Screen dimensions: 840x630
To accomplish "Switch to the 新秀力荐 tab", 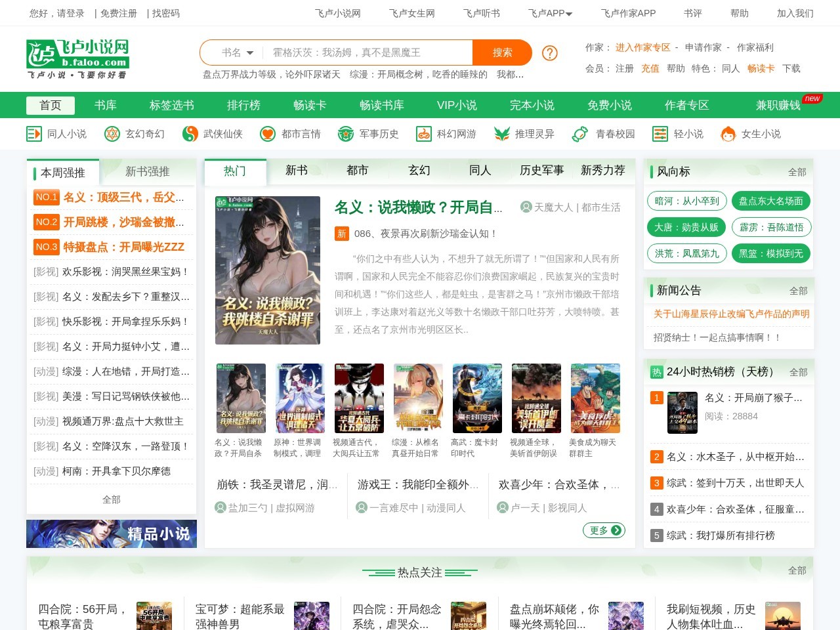I will 603,171.
